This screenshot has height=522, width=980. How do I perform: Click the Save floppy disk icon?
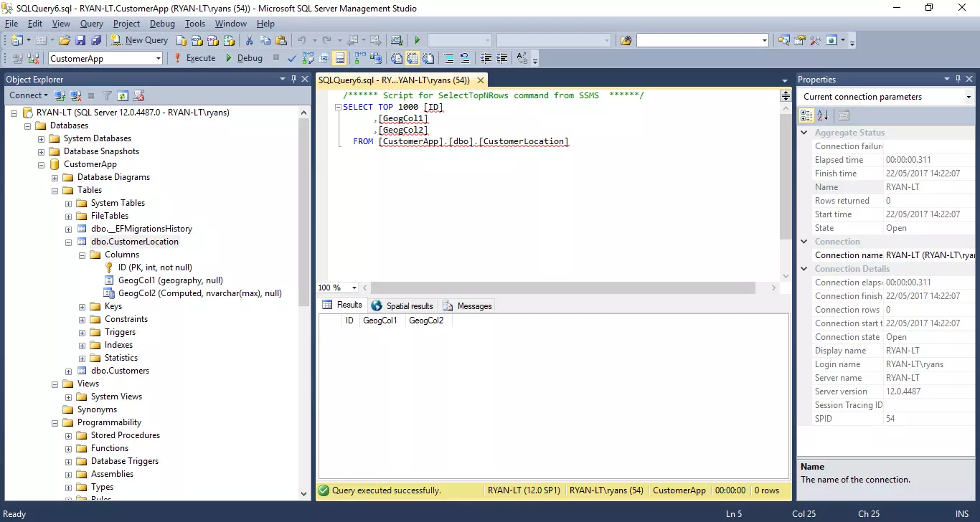point(80,40)
